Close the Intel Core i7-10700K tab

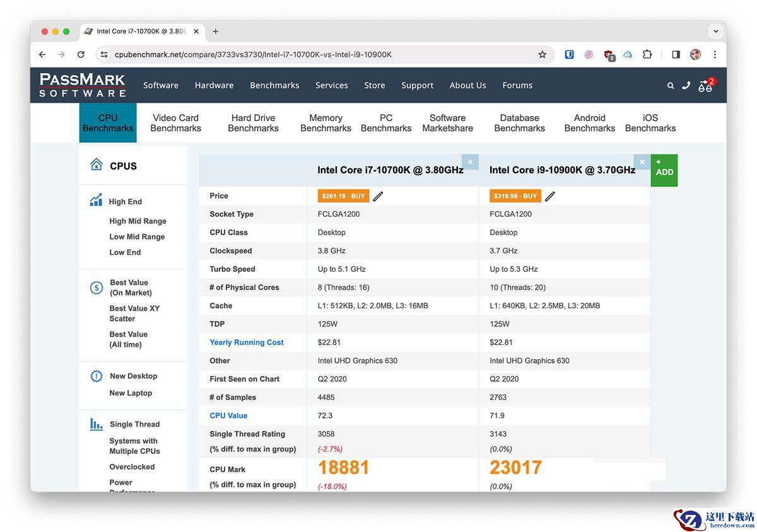[x=196, y=32]
